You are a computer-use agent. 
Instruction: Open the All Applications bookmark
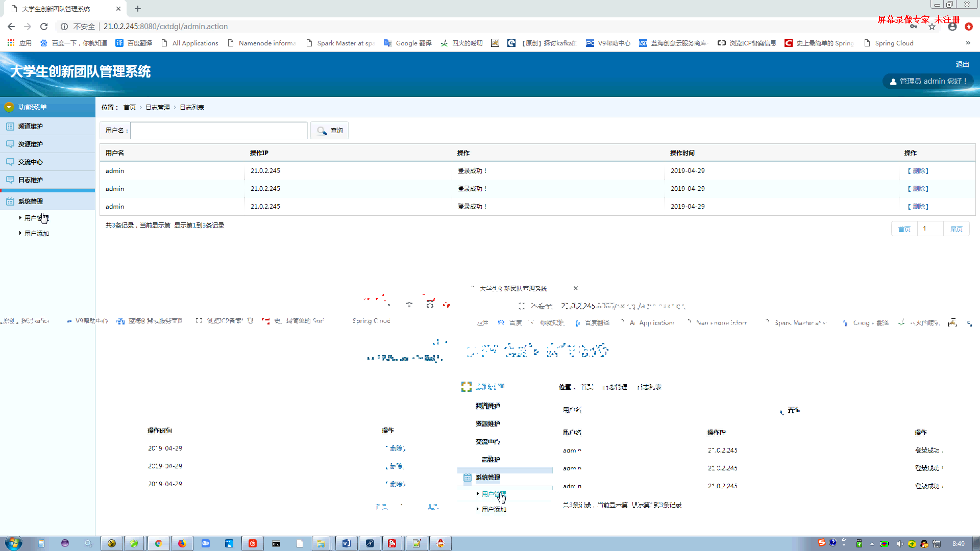point(190,43)
